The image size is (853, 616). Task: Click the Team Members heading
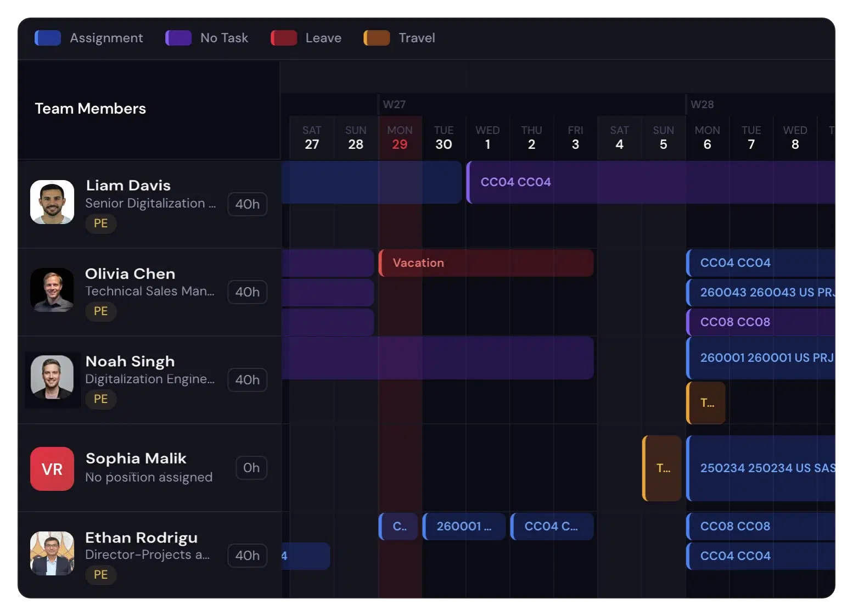pyautogui.click(x=91, y=109)
